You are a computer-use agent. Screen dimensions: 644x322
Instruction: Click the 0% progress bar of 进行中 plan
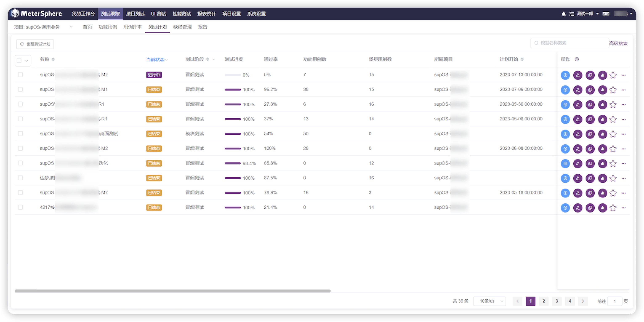click(x=233, y=75)
